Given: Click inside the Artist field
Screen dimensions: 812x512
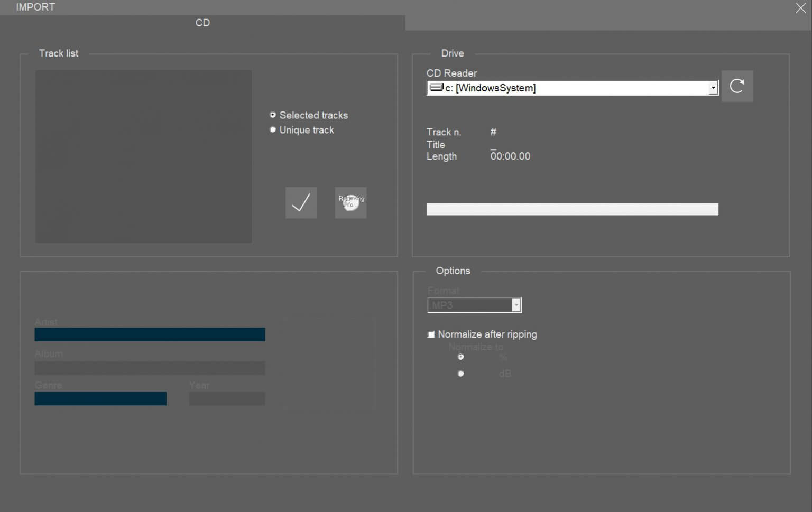Looking at the screenshot, I should 150,334.
